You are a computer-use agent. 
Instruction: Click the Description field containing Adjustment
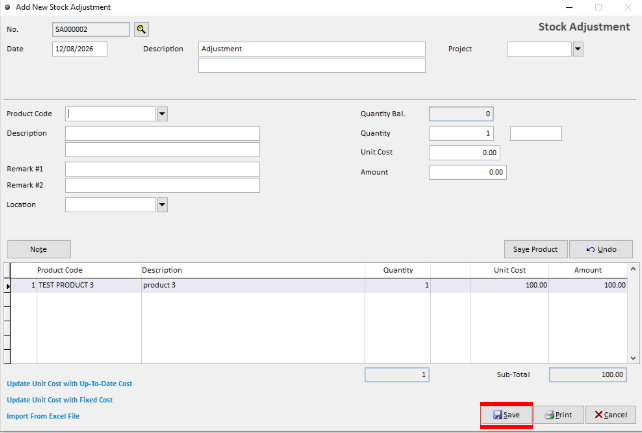point(312,49)
